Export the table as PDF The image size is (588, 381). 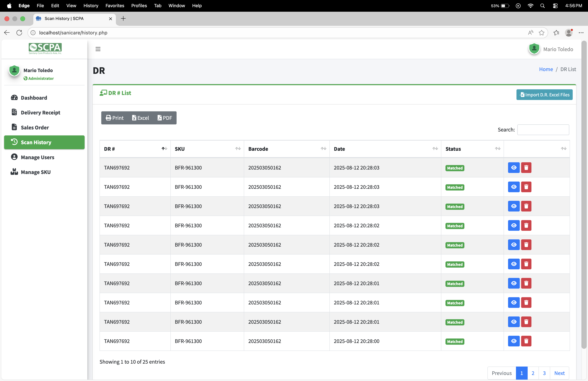coord(165,118)
